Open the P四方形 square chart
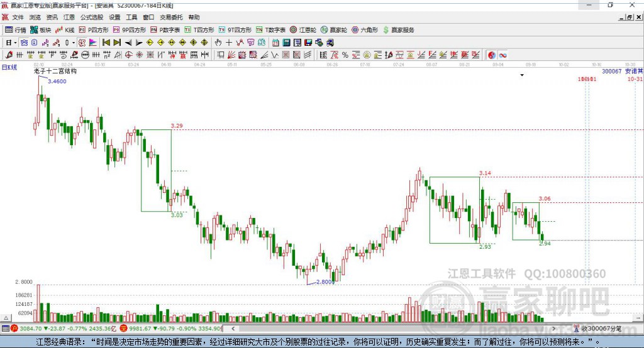This screenshot has width=644, height=348. tap(94, 30)
